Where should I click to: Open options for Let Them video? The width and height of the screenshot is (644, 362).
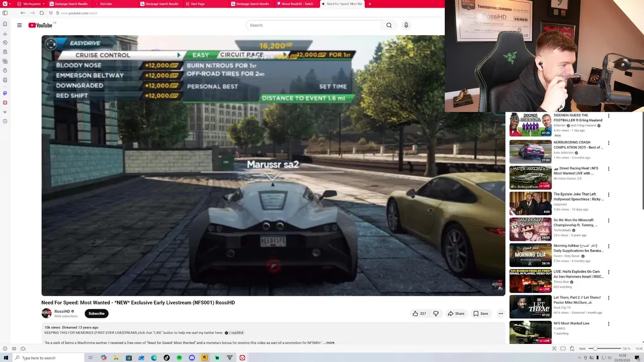tap(608, 298)
